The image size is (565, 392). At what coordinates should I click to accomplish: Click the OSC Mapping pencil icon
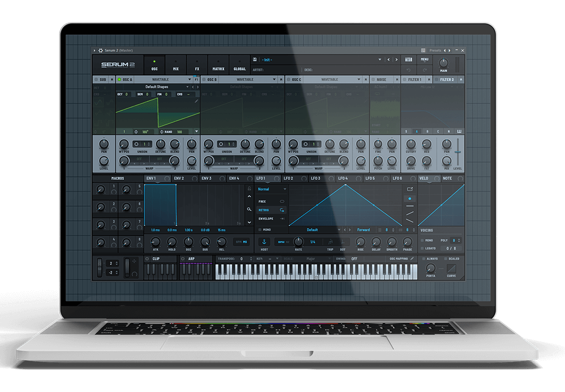pos(412,258)
